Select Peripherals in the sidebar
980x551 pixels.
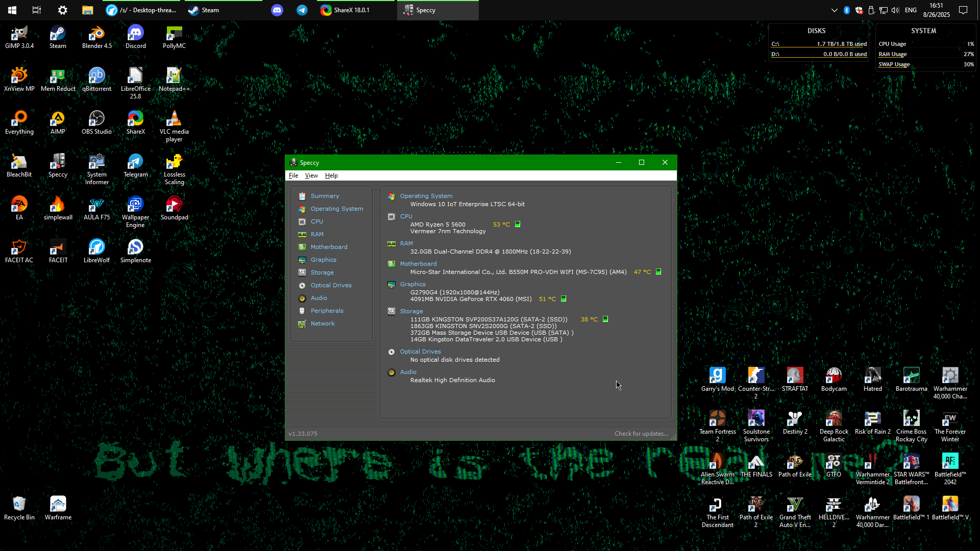[x=327, y=311]
